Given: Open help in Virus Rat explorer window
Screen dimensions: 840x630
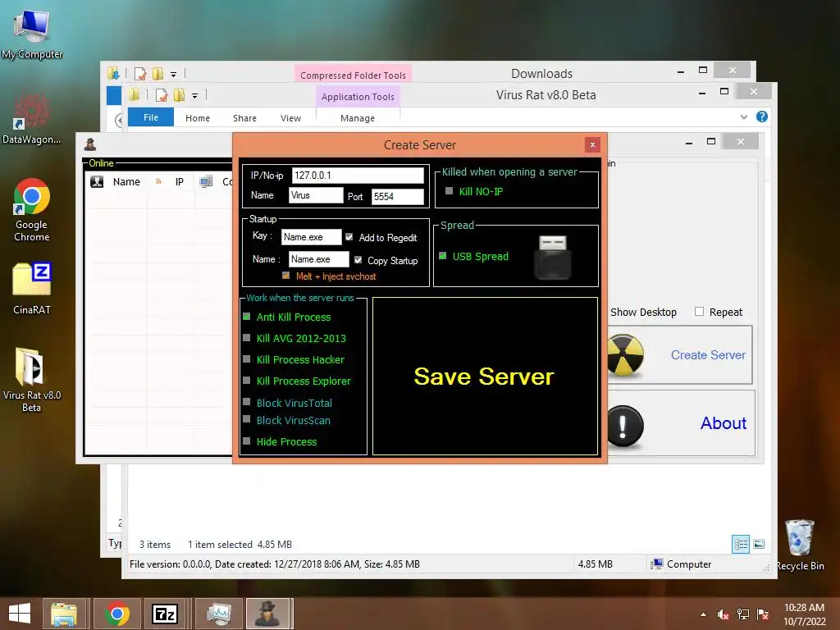Looking at the screenshot, I should (762, 116).
